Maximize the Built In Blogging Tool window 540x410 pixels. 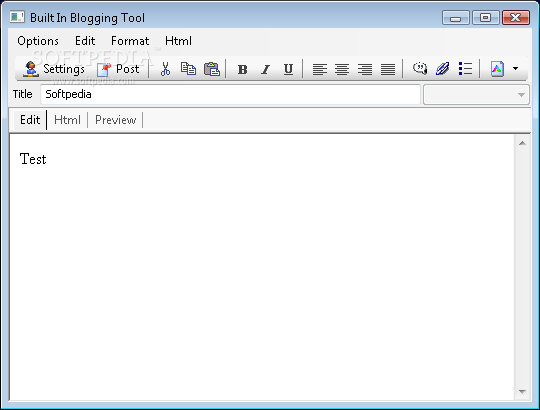(x=486, y=18)
